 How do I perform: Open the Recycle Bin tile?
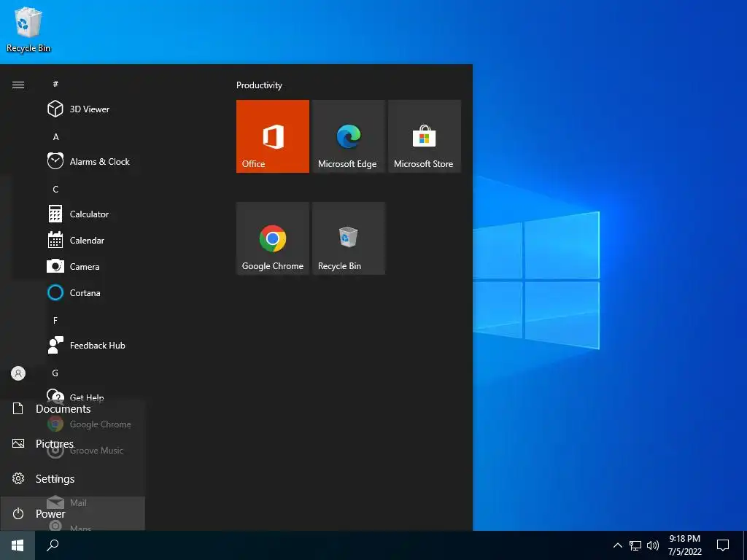[348, 238]
